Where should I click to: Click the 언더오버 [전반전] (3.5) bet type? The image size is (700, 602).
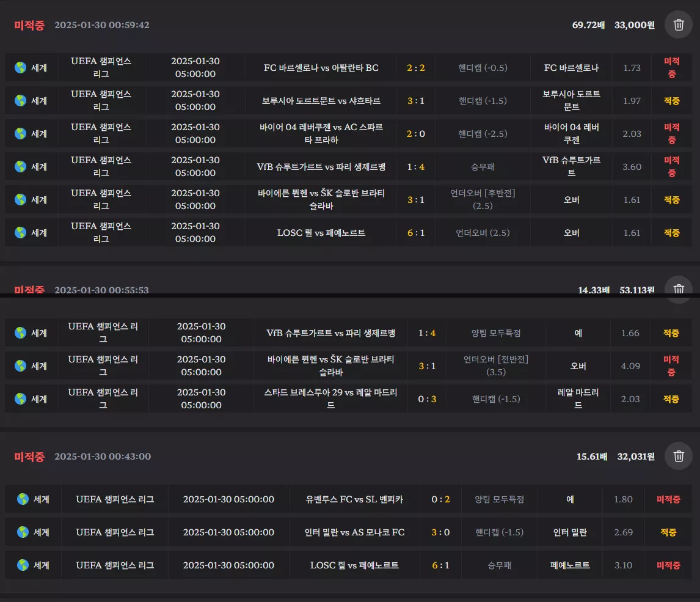coord(495,365)
